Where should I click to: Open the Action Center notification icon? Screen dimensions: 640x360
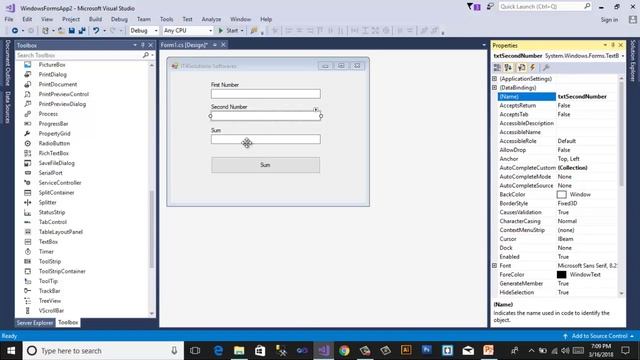(x=625, y=351)
